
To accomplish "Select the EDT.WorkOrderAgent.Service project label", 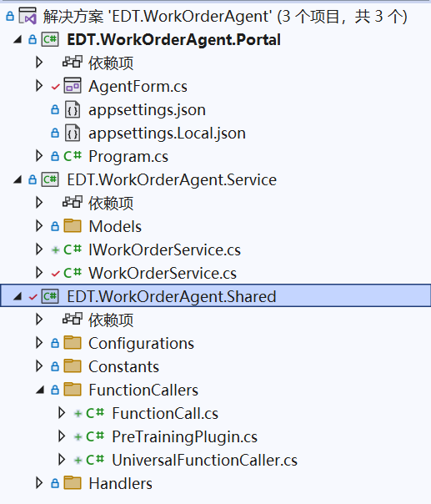I will tap(172, 179).
